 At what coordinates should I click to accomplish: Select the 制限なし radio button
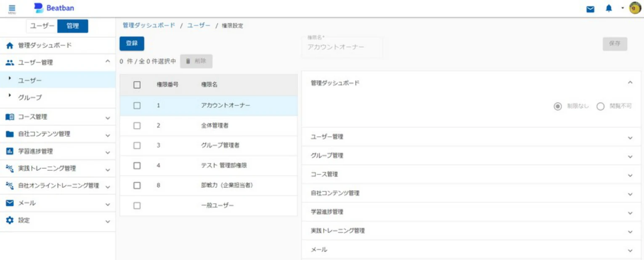(x=558, y=106)
